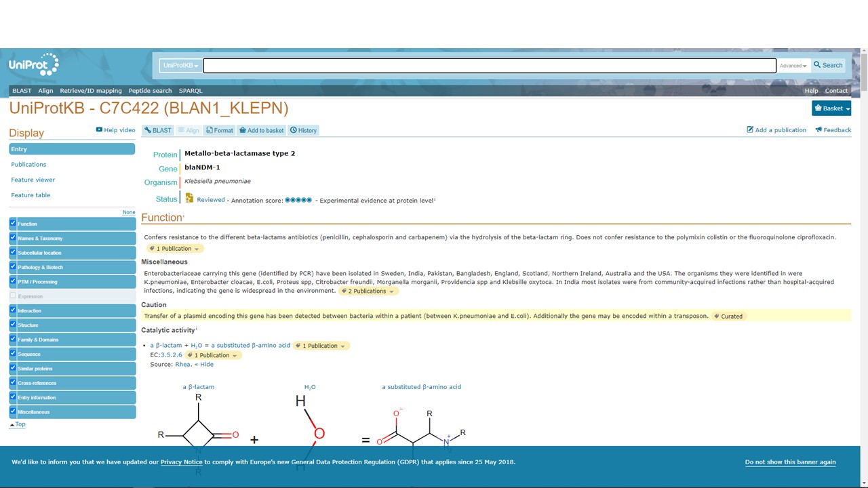Image resolution: width=868 pixels, height=488 pixels.
Task: Click the Reviewed status icon
Action: click(x=189, y=198)
